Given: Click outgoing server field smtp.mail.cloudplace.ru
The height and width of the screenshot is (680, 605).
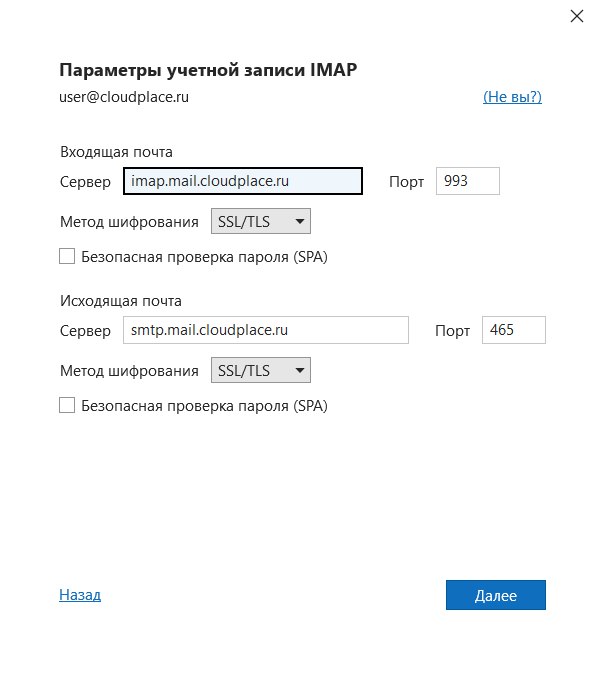Looking at the screenshot, I should 265,330.
